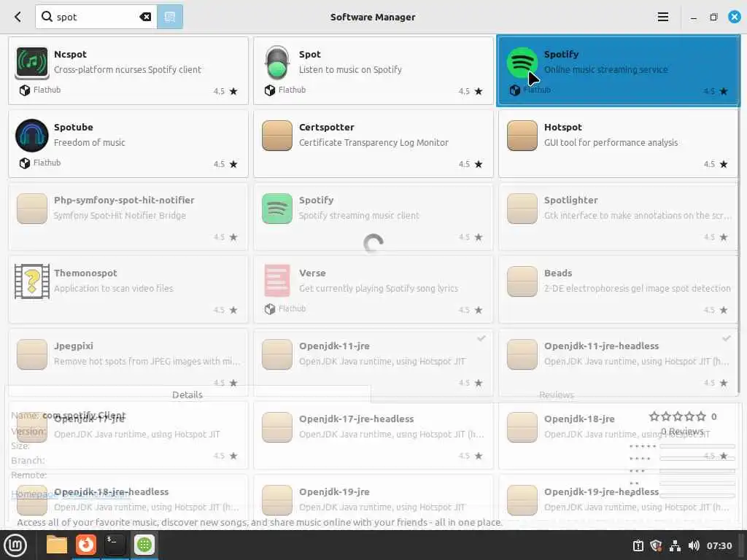Open the Spotlighter package icon
The image size is (747, 560).
(522, 209)
